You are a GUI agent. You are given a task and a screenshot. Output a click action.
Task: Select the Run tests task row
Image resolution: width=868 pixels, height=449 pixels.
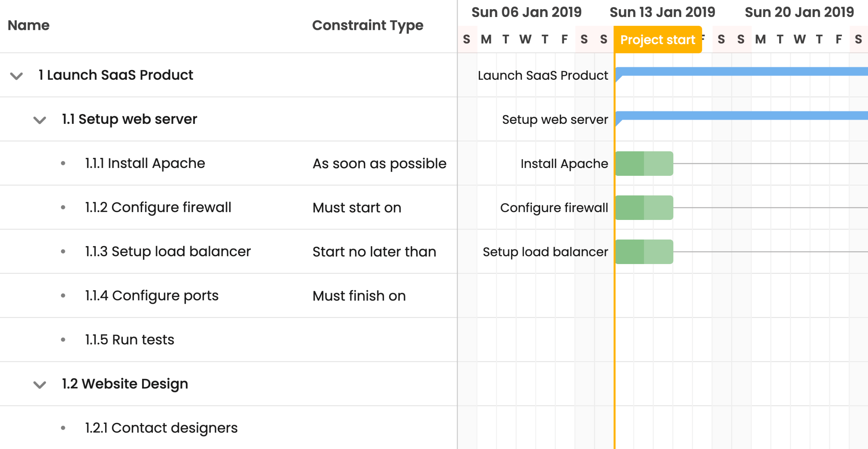point(130,340)
